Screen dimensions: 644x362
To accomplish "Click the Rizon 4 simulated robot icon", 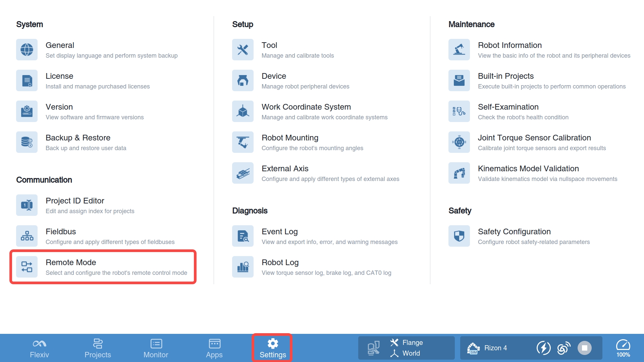I will (x=473, y=348).
